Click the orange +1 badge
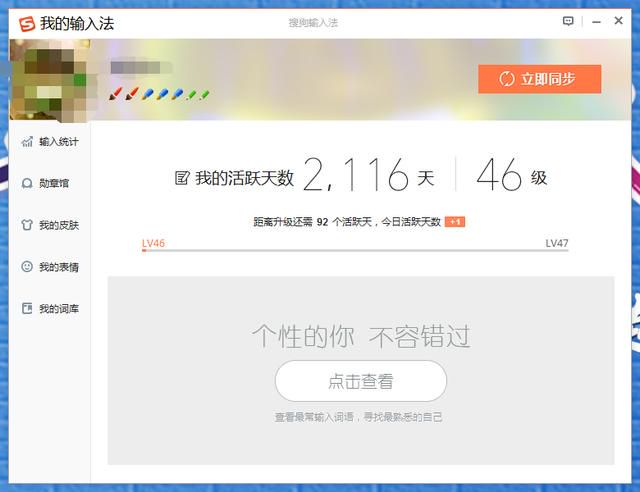 [455, 222]
